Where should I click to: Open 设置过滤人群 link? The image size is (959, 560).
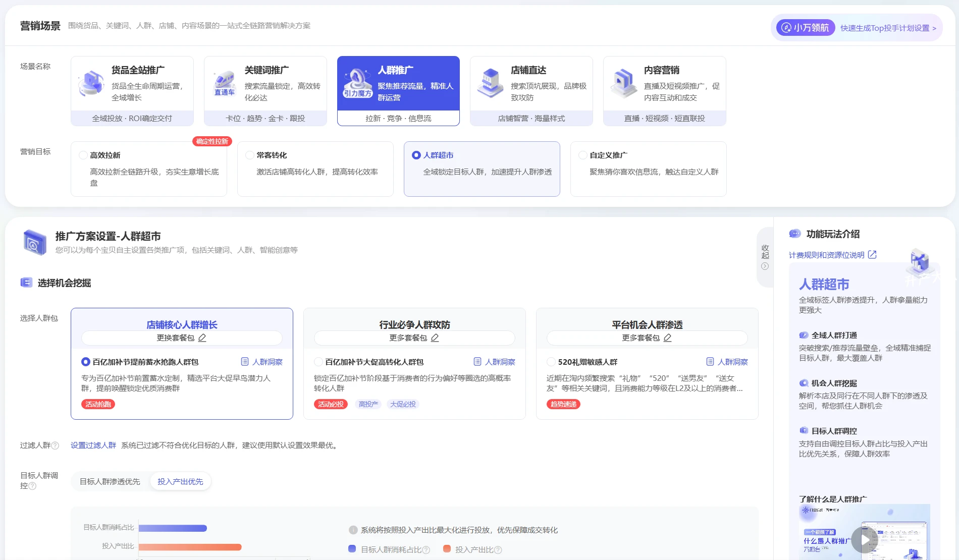point(93,445)
